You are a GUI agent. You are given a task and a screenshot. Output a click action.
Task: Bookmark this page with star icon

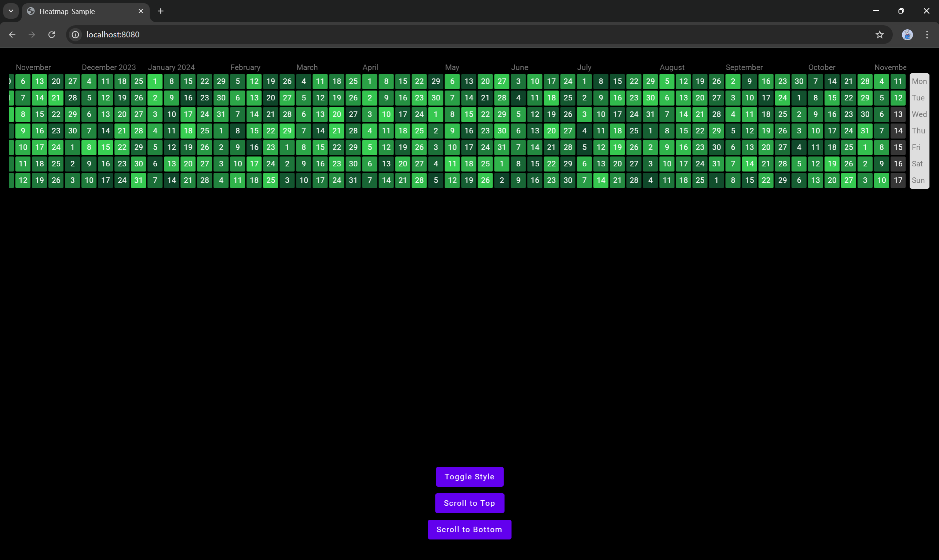(x=879, y=35)
